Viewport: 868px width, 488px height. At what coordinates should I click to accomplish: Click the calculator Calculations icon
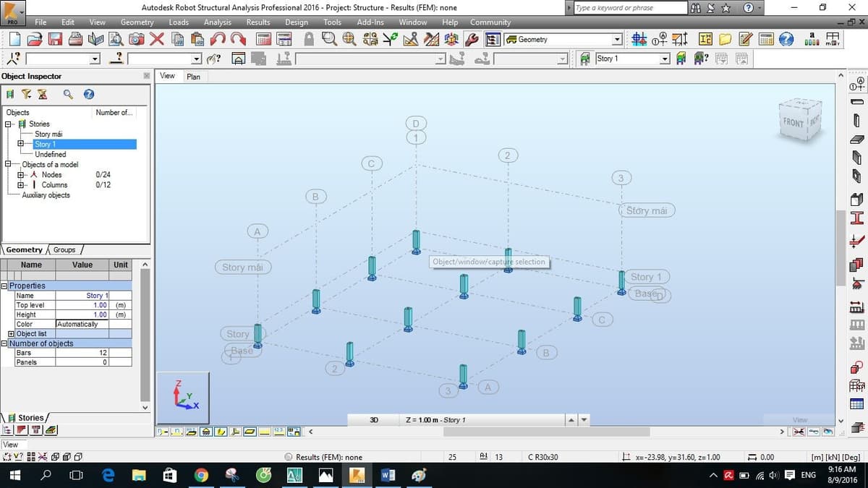265,40
